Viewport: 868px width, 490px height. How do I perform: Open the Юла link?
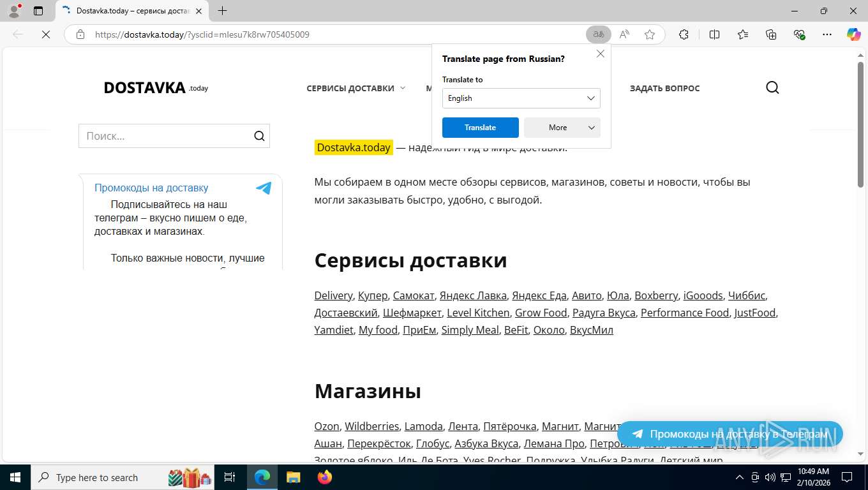(x=618, y=295)
